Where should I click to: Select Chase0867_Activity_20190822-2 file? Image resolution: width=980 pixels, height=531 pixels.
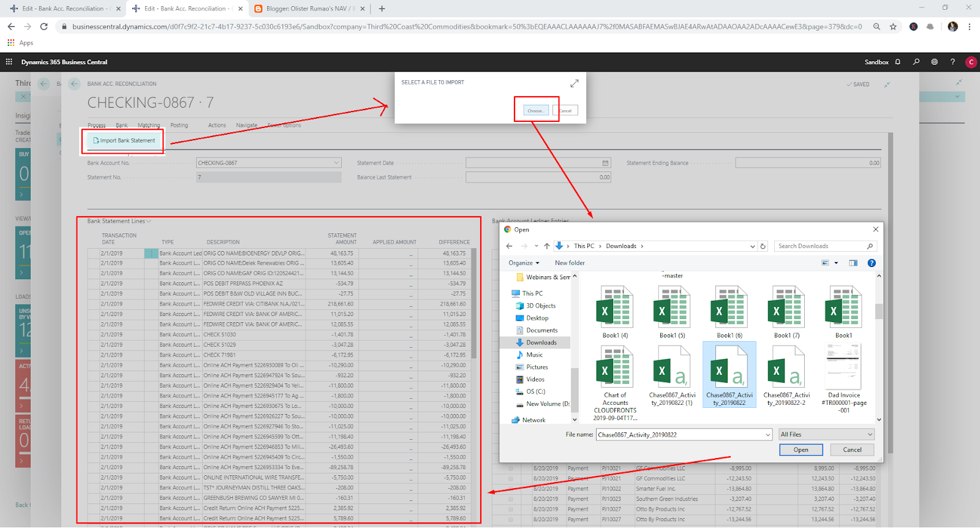786,375
